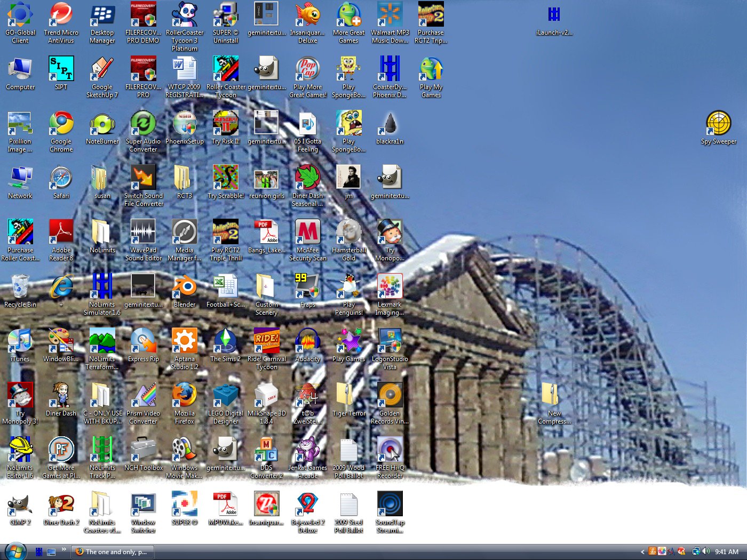The height and width of the screenshot is (560, 747).
Task: Open Mozilla Firefox desktop shortcut
Action: click(x=185, y=403)
